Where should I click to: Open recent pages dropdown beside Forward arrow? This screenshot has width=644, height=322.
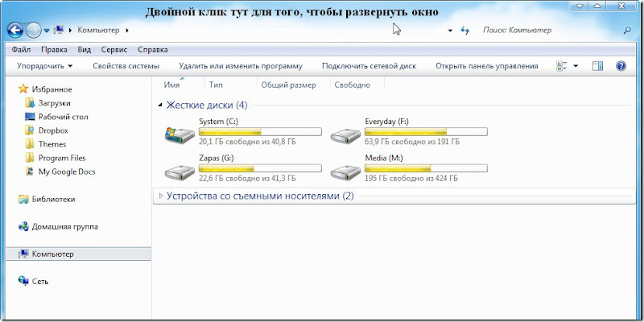[x=47, y=31]
